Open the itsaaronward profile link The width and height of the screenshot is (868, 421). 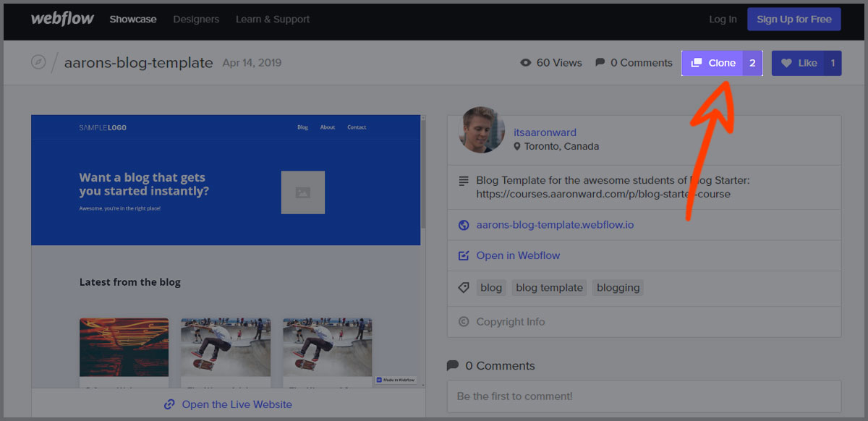pos(545,132)
